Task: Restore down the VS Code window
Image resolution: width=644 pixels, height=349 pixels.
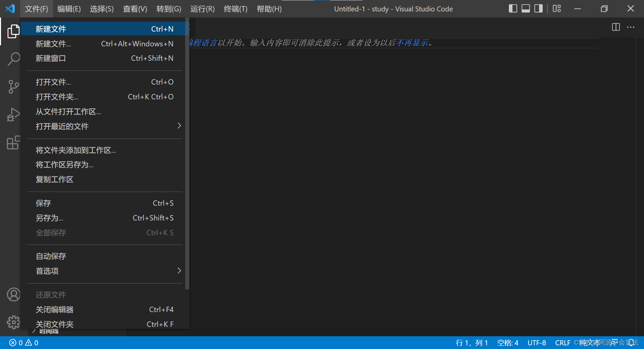Action: (x=604, y=9)
